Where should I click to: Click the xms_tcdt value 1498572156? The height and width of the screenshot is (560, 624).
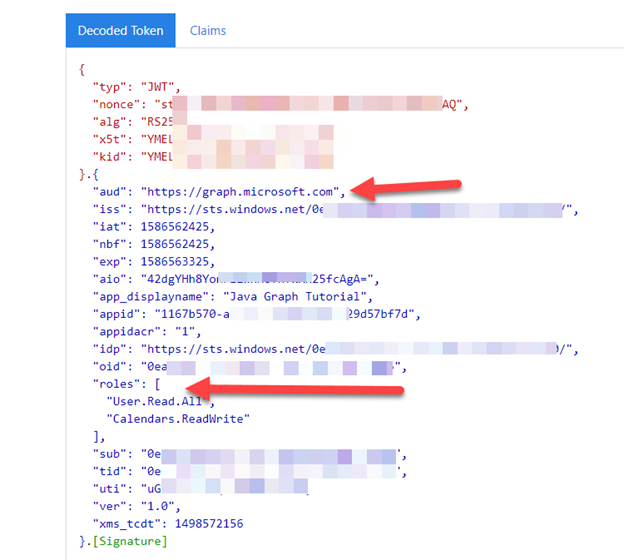[x=209, y=524]
